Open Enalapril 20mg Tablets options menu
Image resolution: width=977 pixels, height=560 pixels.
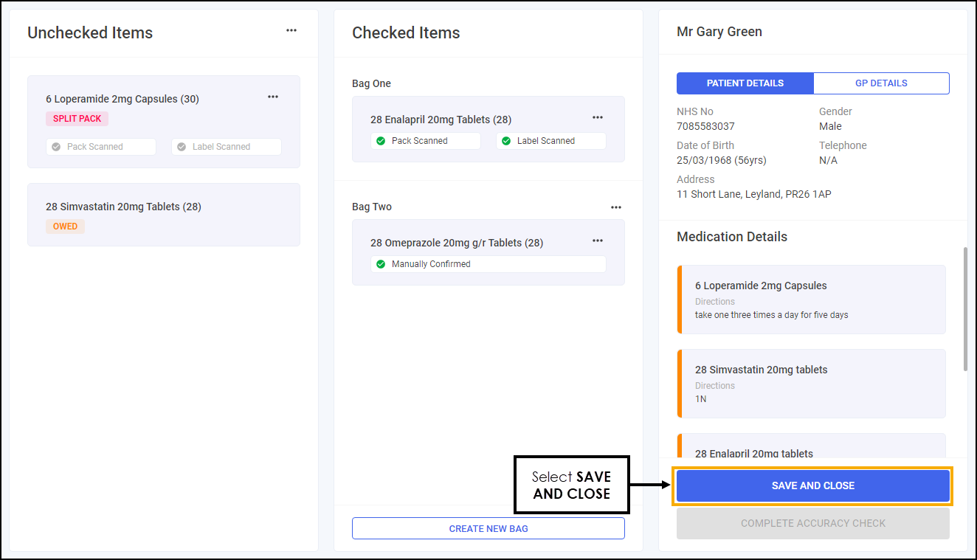click(x=598, y=117)
